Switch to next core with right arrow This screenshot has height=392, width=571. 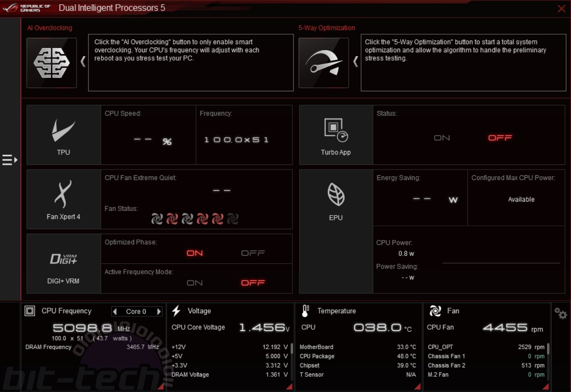159,312
